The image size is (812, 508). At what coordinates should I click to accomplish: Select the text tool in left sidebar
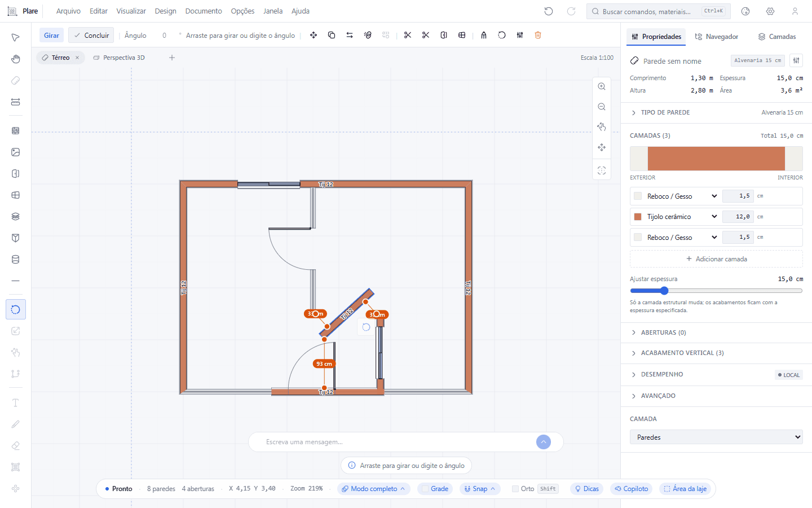point(16,402)
